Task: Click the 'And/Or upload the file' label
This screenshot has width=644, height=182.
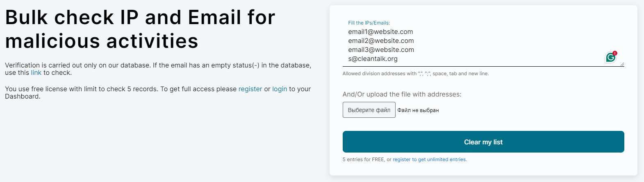Action: (402, 94)
